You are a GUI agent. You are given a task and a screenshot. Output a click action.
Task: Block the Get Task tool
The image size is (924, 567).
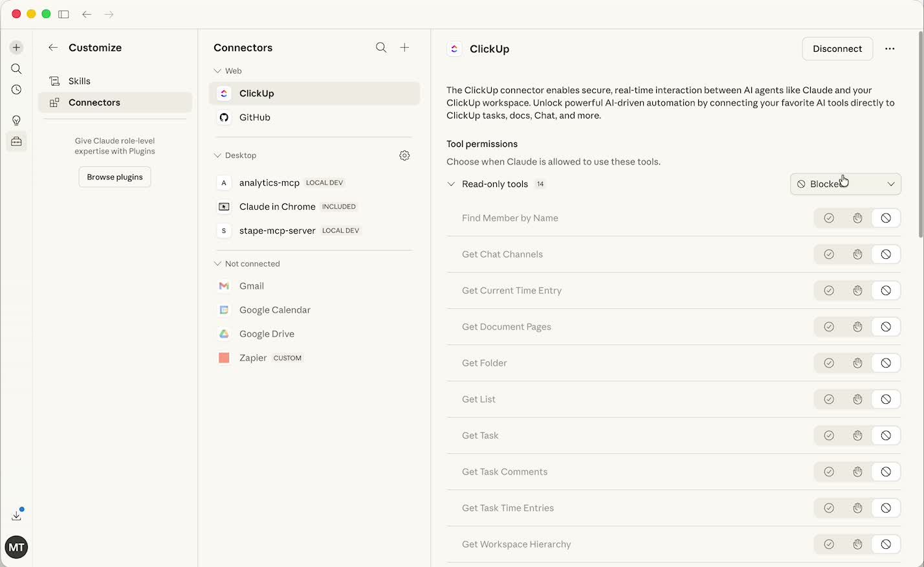[x=886, y=435]
